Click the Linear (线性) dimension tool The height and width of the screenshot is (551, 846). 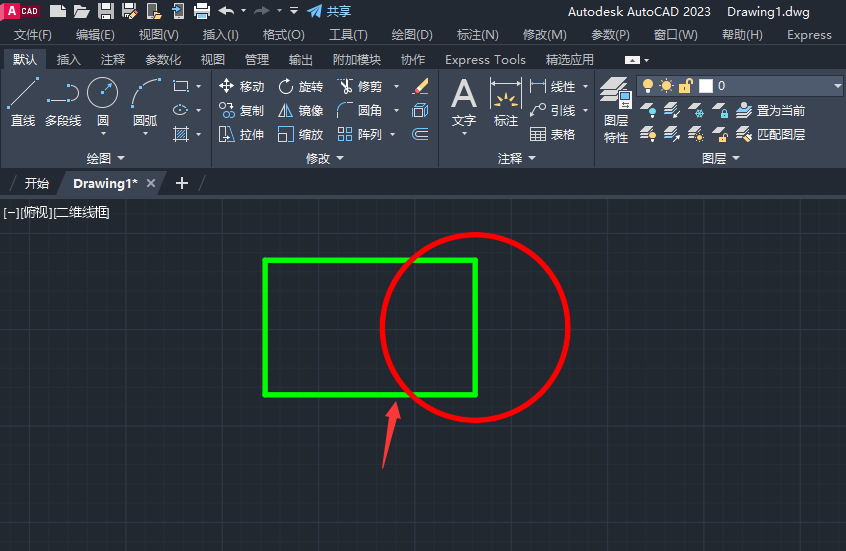click(553, 86)
